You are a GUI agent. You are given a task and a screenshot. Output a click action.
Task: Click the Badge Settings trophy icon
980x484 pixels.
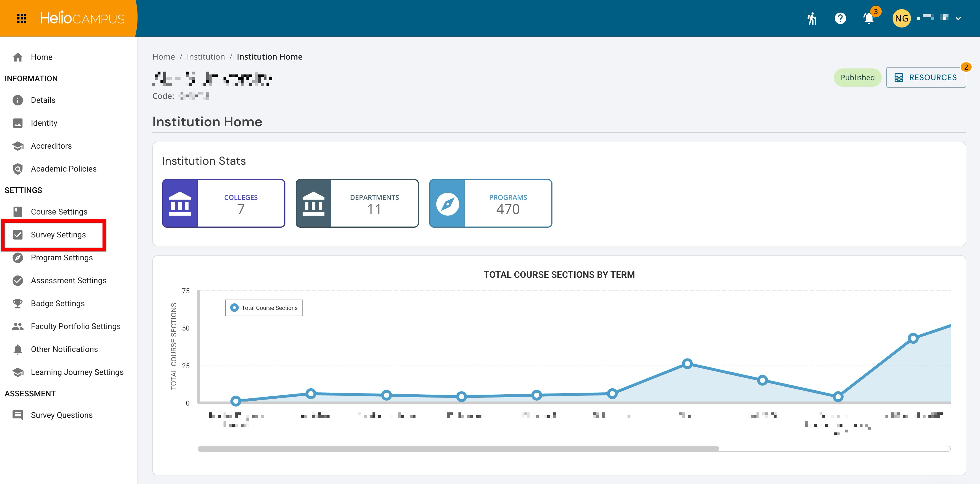point(17,303)
